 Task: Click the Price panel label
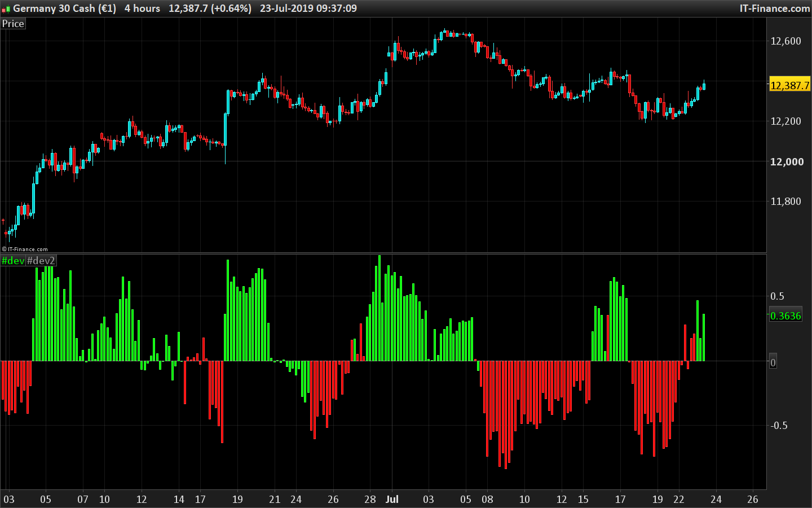pyautogui.click(x=13, y=24)
